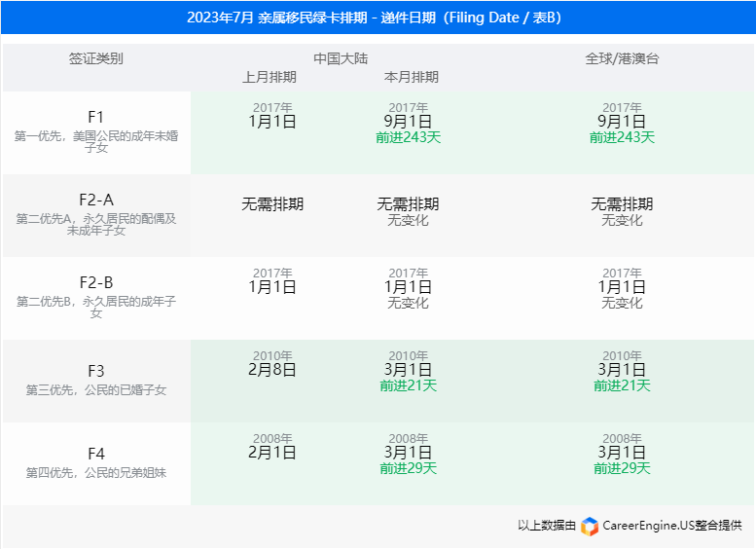The width and height of the screenshot is (756, 549).
Task: Select the F1 category label
Action: click(x=96, y=117)
